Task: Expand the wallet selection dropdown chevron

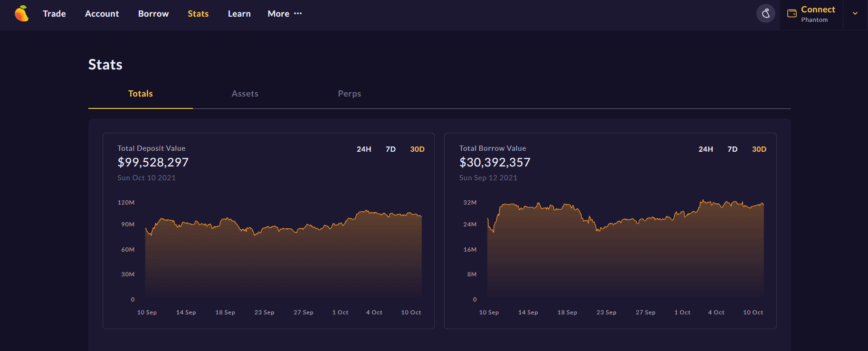Action: pyautogui.click(x=855, y=13)
